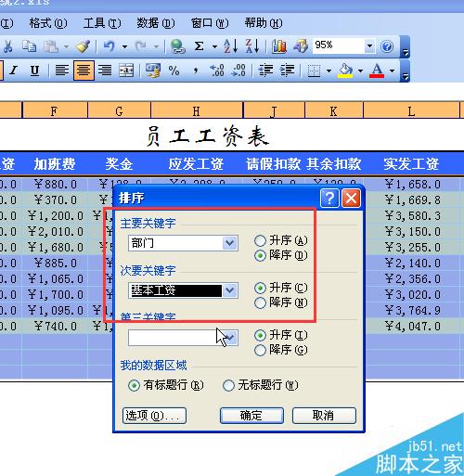
Task: Open Excel Help question icon
Action: [x=387, y=46]
